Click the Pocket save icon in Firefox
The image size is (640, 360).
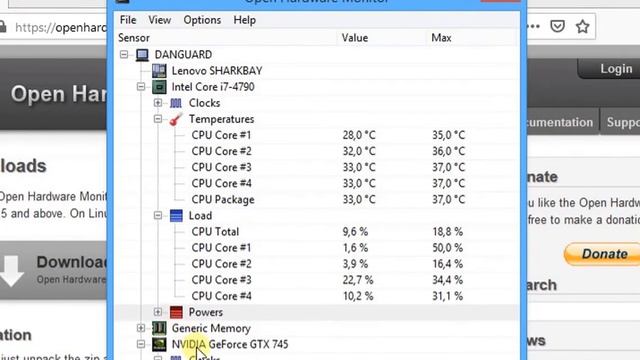coord(557,27)
